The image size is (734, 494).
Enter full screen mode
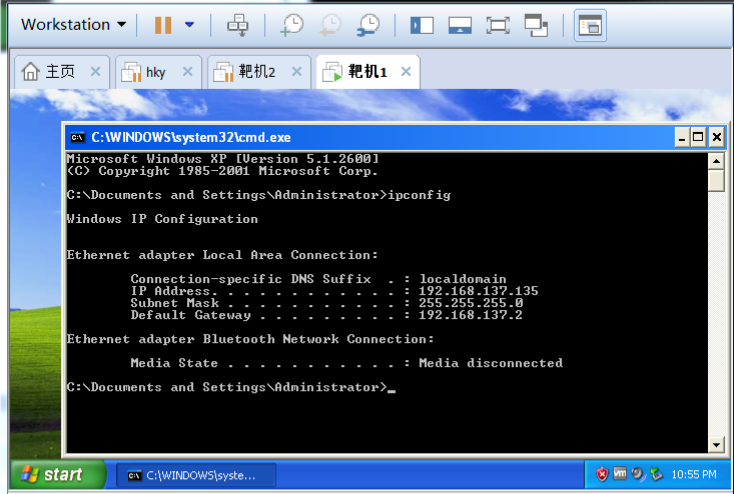click(498, 25)
